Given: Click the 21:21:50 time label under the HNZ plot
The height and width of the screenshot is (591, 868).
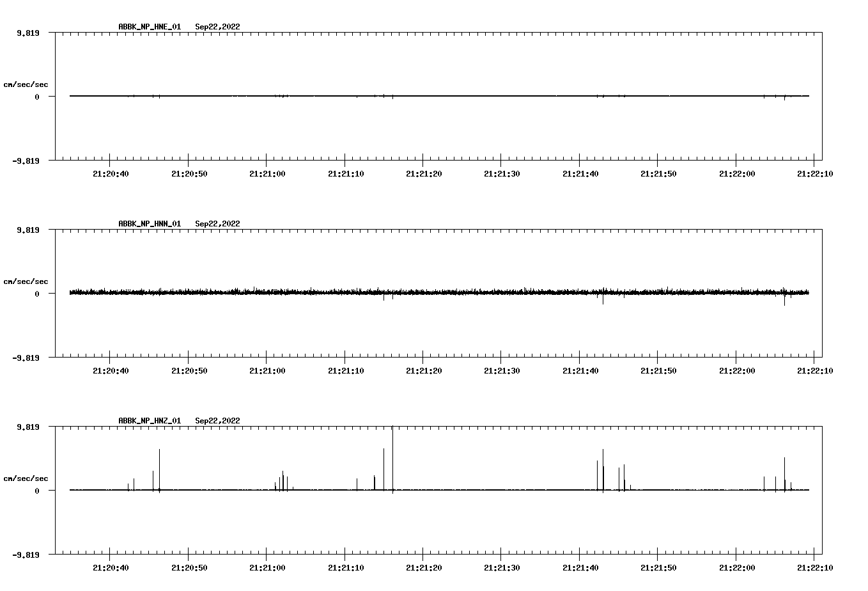Looking at the screenshot, I should pos(658,567).
